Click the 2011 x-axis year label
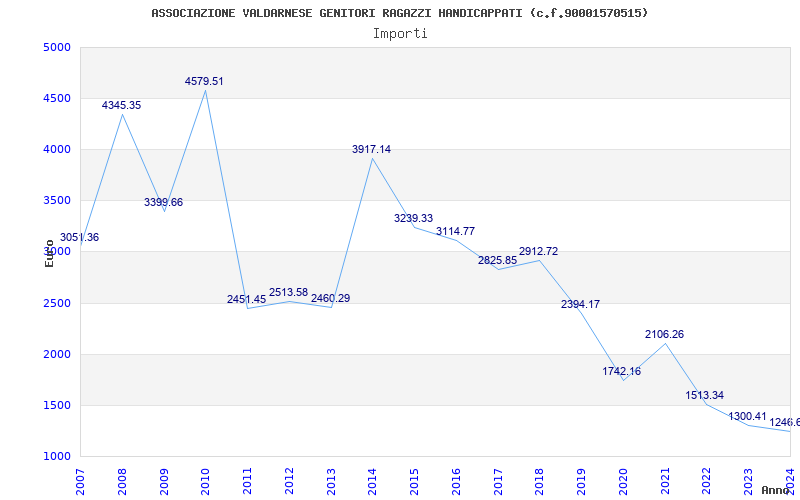The image size is (800, 500). (247, 482)
